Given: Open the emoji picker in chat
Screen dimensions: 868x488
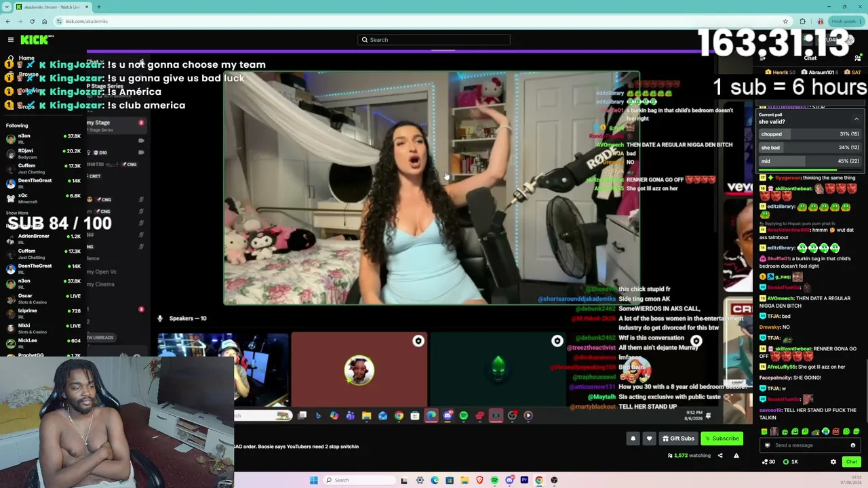Looking at the screenshot, I should pos(853,445).
